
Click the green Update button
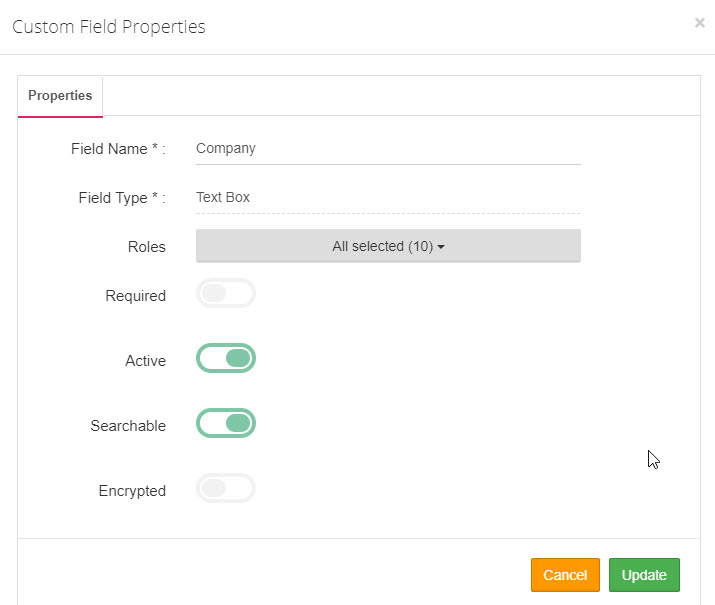pos(644,575)
